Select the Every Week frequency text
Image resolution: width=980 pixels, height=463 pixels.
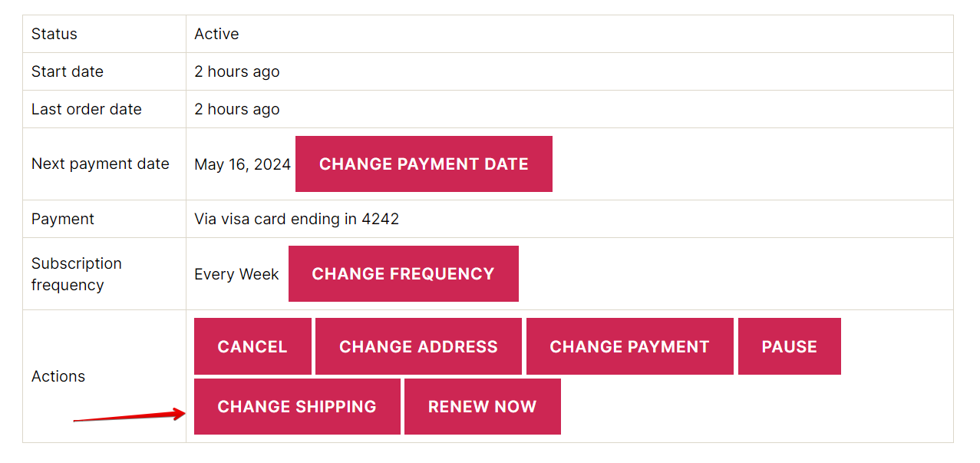tap(236, 274)
